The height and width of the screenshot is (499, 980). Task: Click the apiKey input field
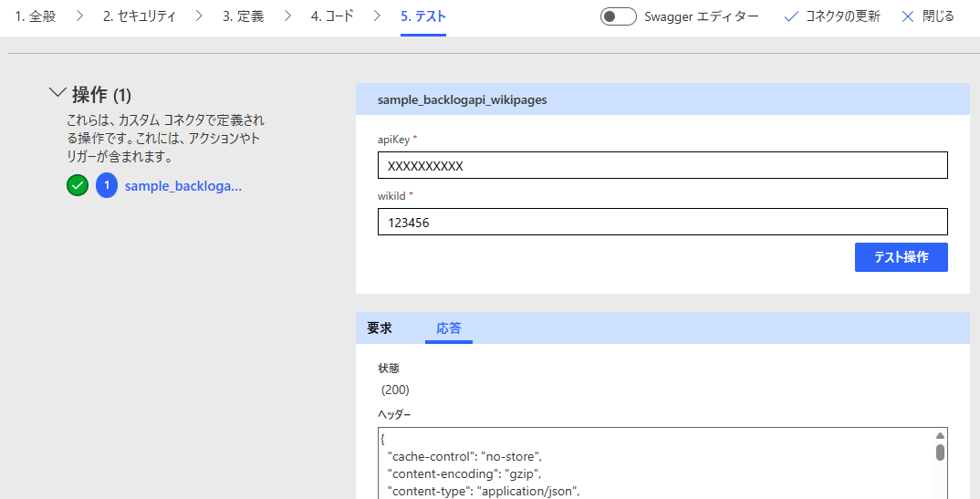662,165
